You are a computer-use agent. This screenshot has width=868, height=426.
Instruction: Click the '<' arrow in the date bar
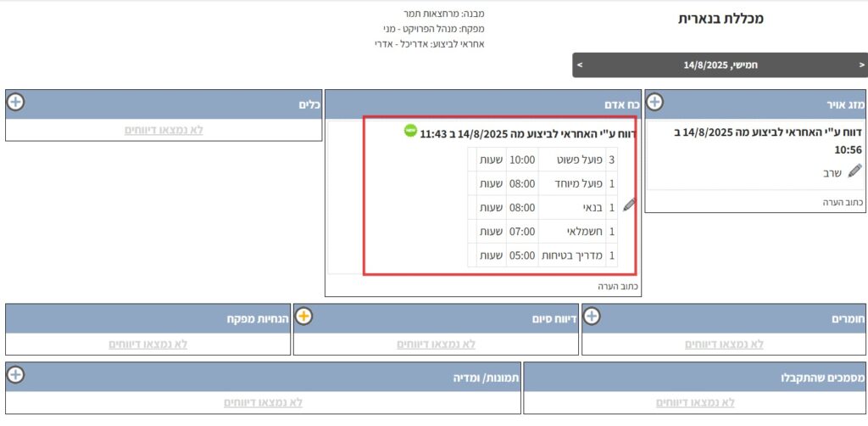coord(861,64)
